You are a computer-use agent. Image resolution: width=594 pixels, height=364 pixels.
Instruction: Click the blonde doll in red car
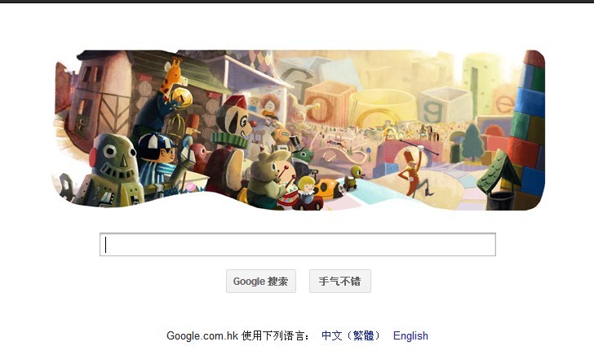[308, 194]
